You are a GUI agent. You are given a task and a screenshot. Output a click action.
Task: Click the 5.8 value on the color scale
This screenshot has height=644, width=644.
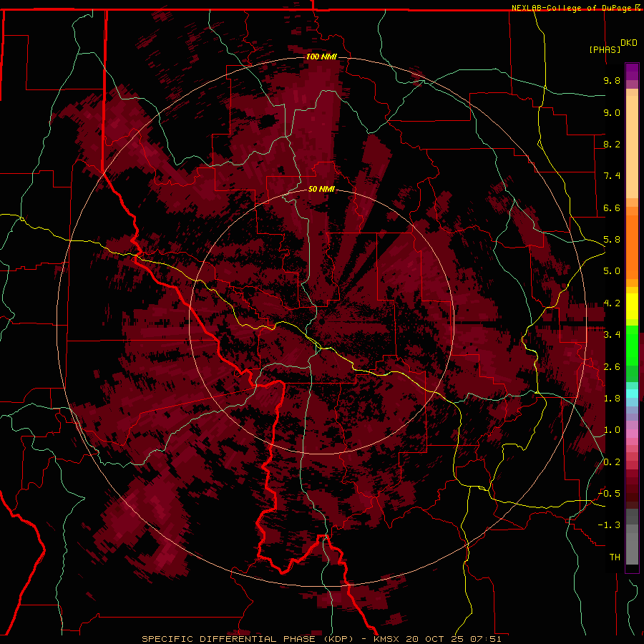point(612,240)
